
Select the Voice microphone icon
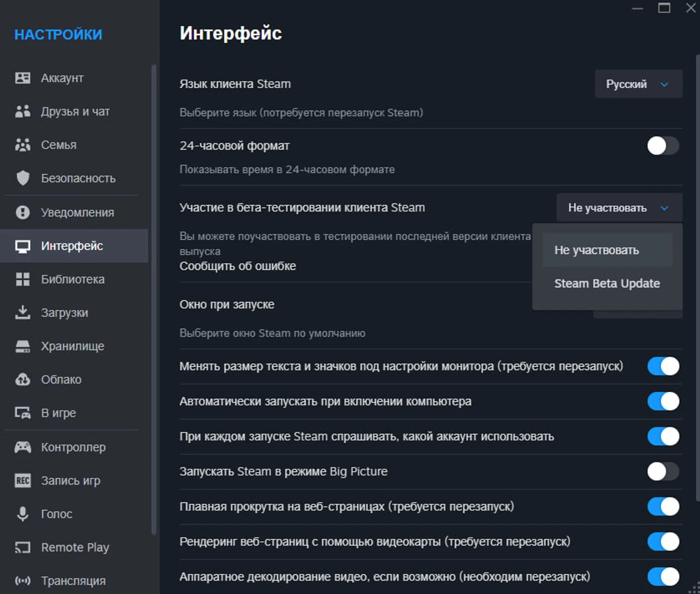(x=23, y=513)
